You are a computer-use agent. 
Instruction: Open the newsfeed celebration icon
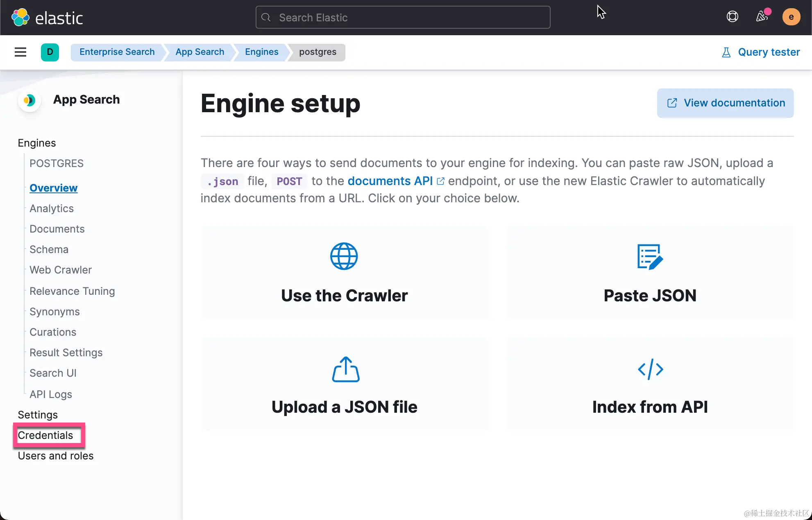762,16
